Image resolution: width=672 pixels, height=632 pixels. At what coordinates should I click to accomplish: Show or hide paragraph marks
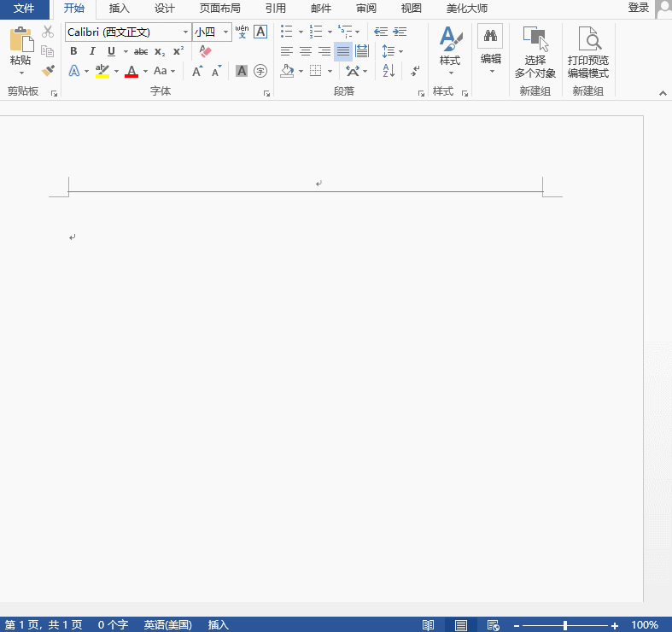pos(415,71)
